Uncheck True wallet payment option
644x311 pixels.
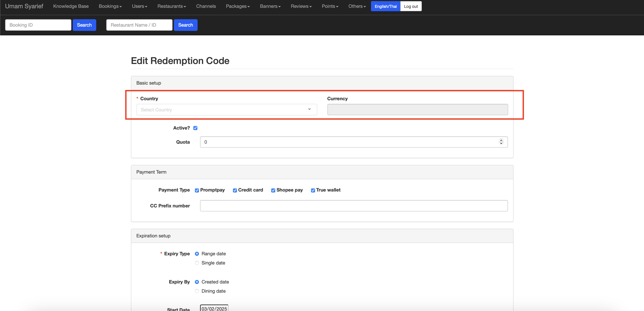pyautogui.click(x=313, y=190)
